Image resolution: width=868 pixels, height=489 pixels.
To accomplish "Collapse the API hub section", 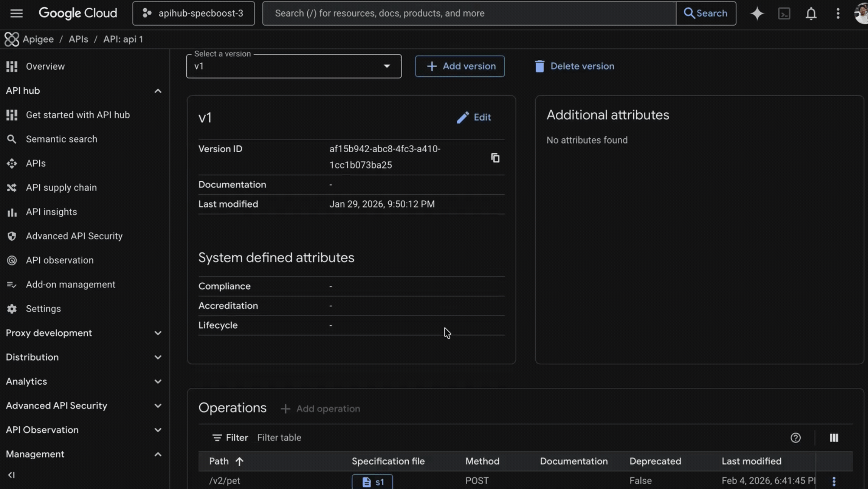I will click(158, 91).
